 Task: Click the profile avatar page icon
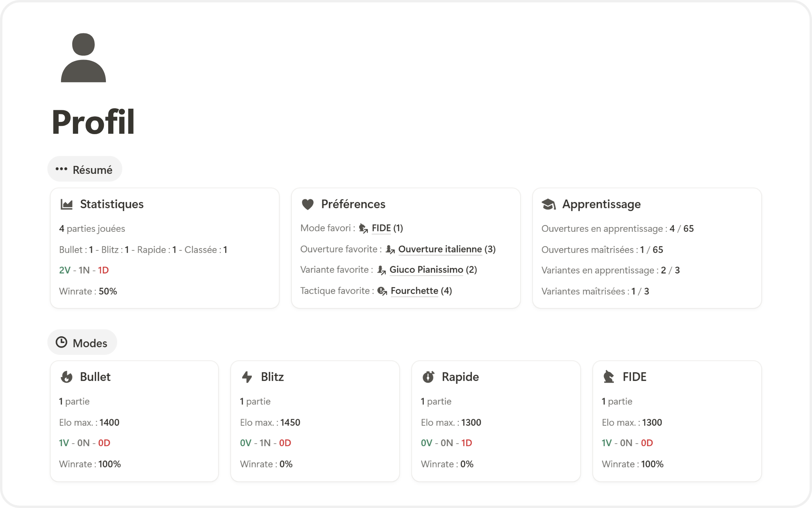pos(83,58)
